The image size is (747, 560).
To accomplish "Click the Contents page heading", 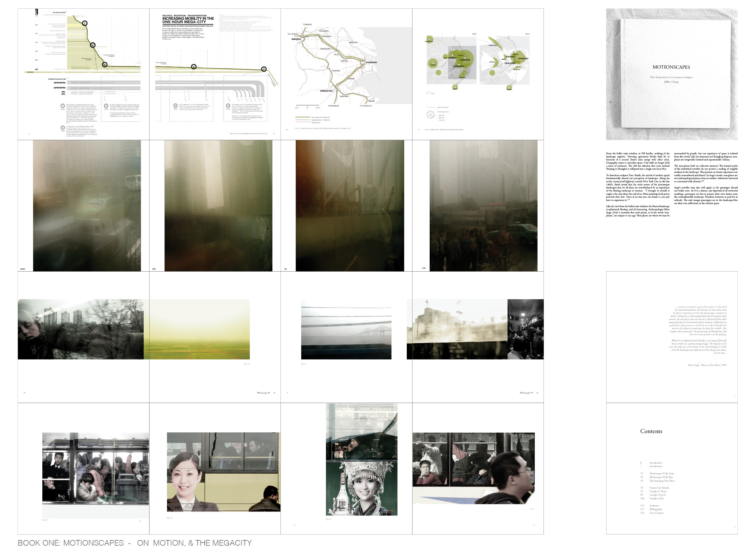I will [651, 431].
